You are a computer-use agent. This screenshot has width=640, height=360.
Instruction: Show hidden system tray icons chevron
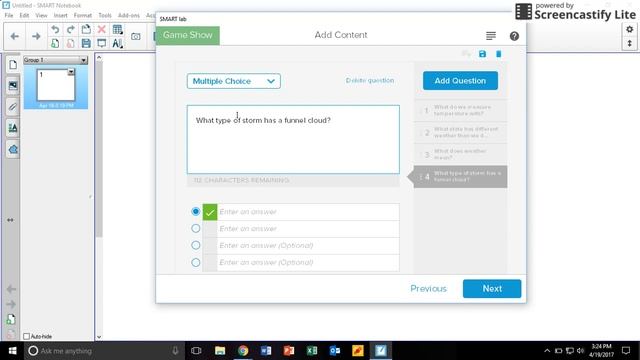pyautogui.click(x=547, y=351)
